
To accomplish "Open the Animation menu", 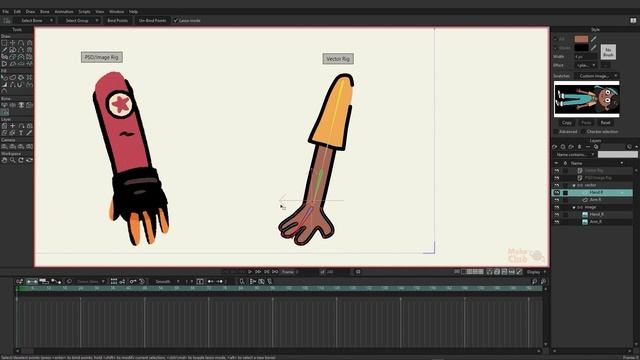I will coord(64,12).
